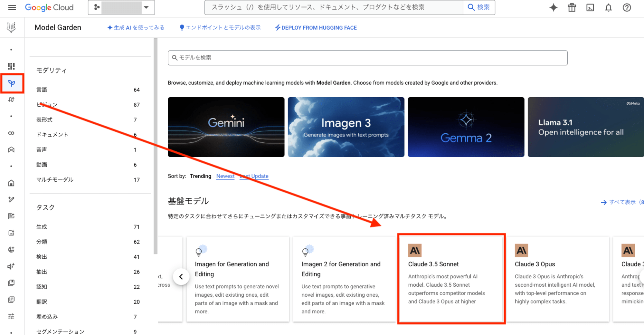Open the speaker-sparkle sidebar icon
Viewport: 644px width, 335px height.
[x=11, y=266]
